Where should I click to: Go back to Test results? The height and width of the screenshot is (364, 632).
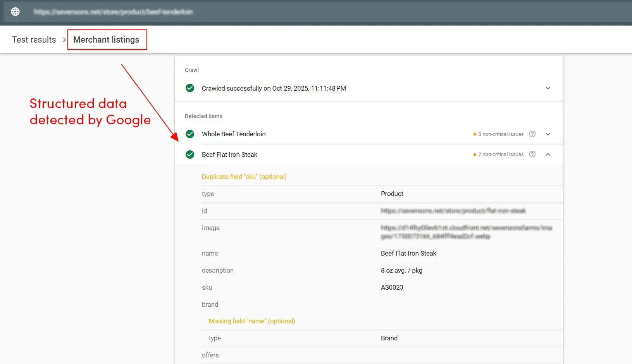pos(34,39)
